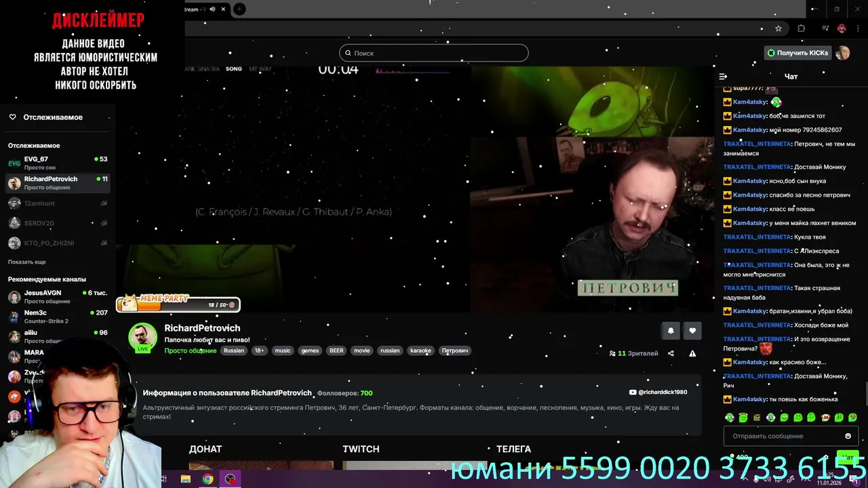Viewport: 868px width, 488px height.
Task: Open the JesusAVGN channel avatar in the sidebar
Action: coord(14,297)
